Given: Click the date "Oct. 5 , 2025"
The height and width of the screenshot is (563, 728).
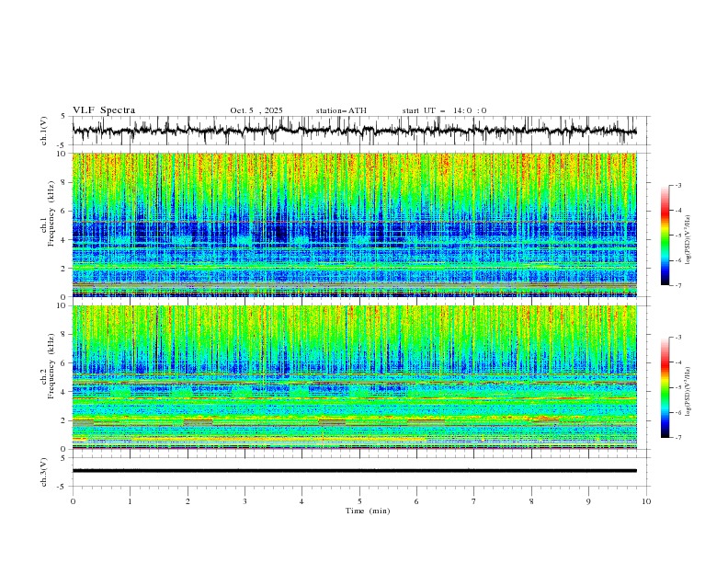Looking at the screenshot, I should point(256,110).
